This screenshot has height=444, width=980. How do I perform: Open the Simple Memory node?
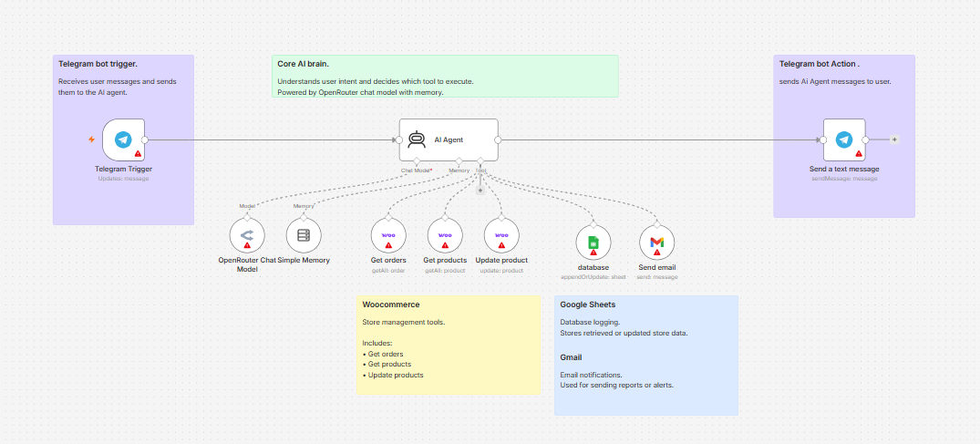click(x=304, y=235)
